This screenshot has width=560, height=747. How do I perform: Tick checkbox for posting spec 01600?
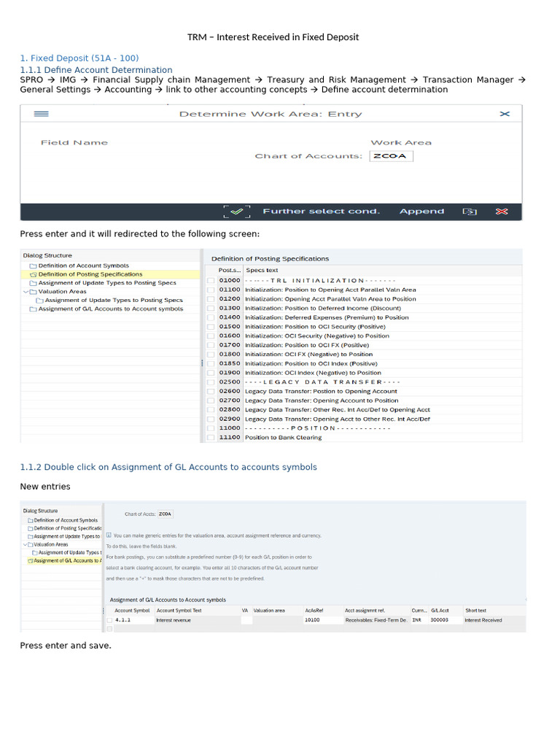click(x=211, y=336)
